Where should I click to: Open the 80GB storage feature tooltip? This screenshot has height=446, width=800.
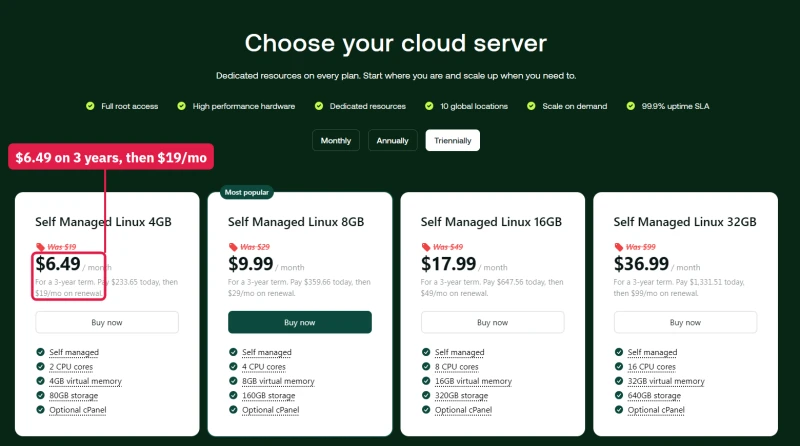[x=73, y=395]
